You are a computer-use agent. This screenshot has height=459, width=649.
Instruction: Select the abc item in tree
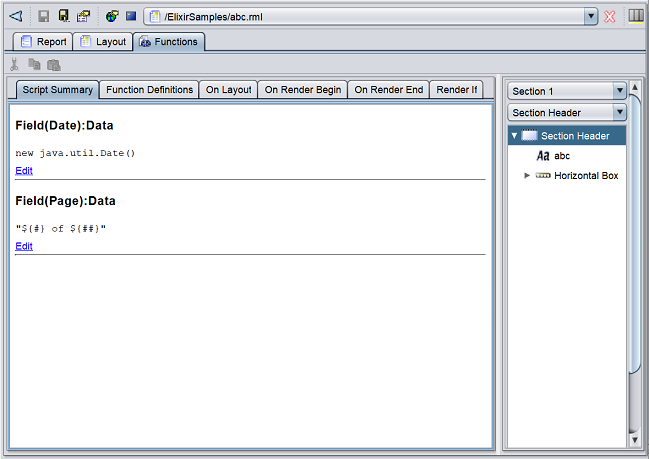pos(561,156)
